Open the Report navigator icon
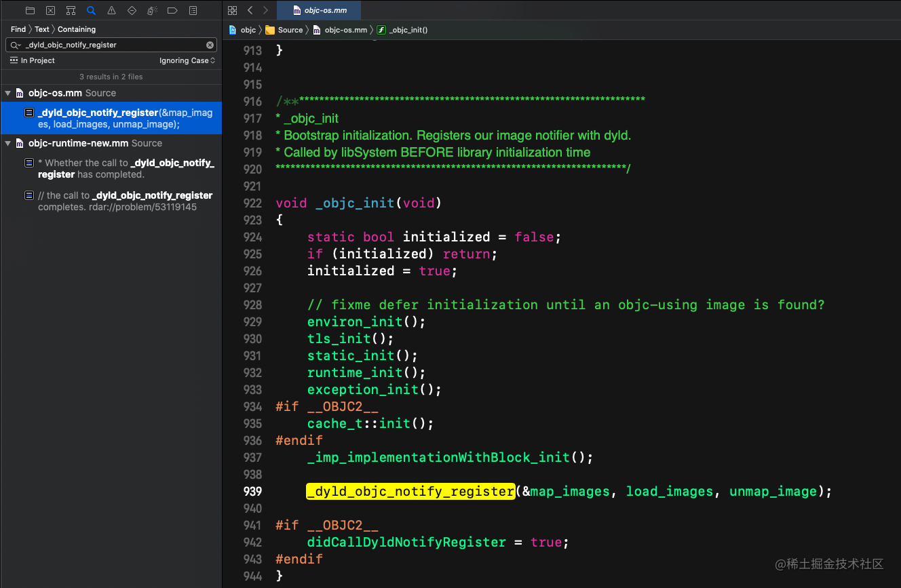The width and height of the screenshot is (901, 588). [193, 10]
